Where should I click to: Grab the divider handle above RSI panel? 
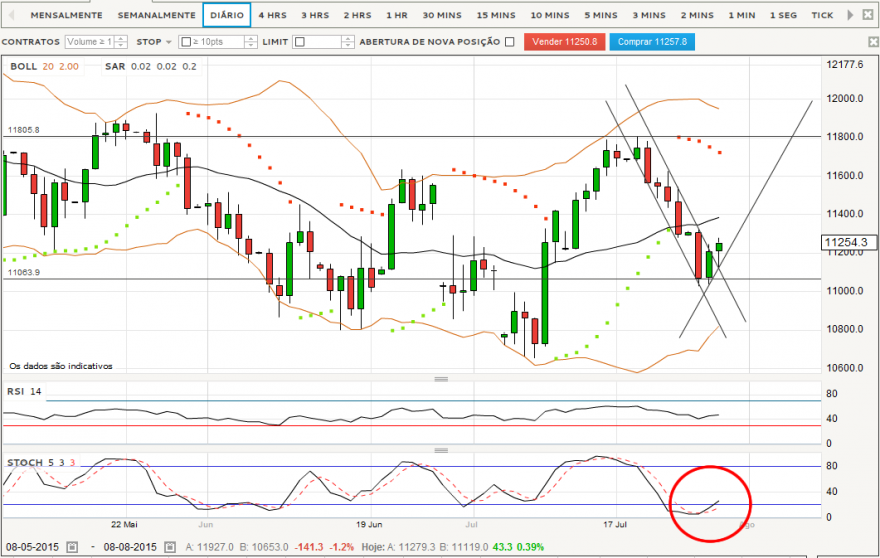441,379
